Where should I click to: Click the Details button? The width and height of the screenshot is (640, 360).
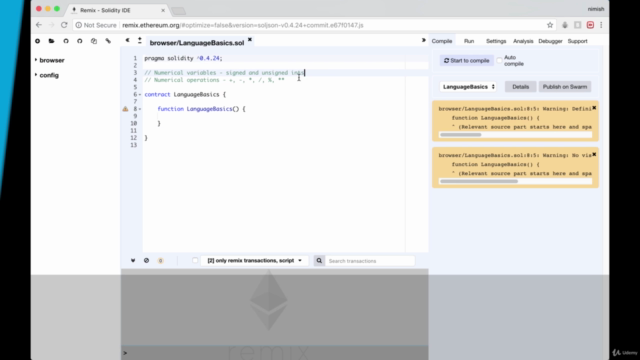(x=520, y=87)
